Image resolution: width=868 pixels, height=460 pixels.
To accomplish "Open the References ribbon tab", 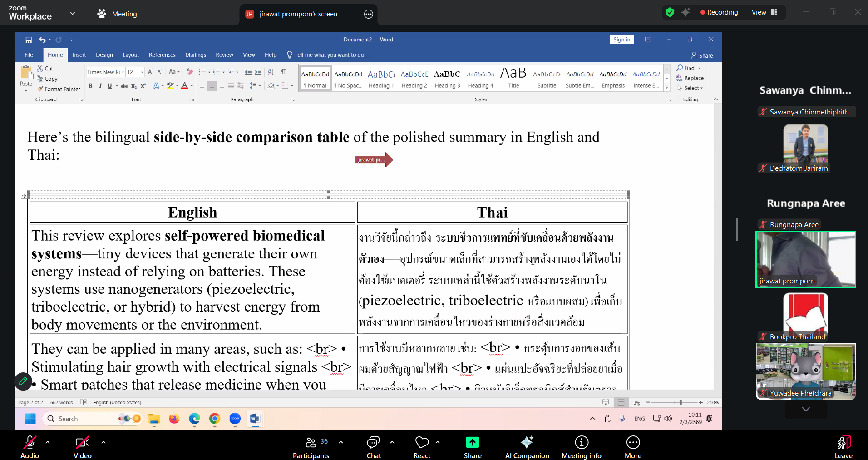I will (x=162, y=55).
